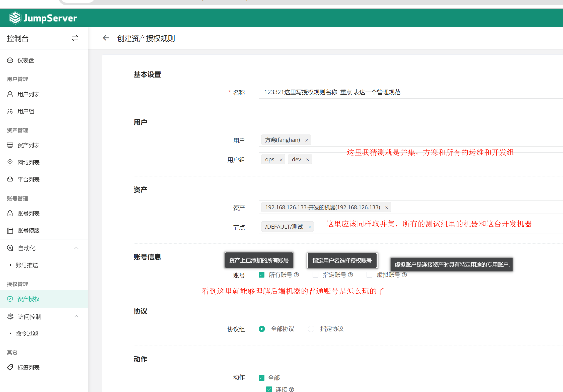This screenshot has height=392, width=563.
Task: Open the 命令过滤 submenu link
Action: tap(27, 334)
